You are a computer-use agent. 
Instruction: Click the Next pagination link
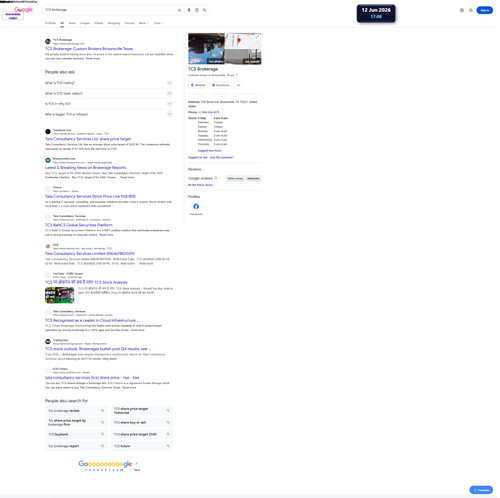(137, 470)
